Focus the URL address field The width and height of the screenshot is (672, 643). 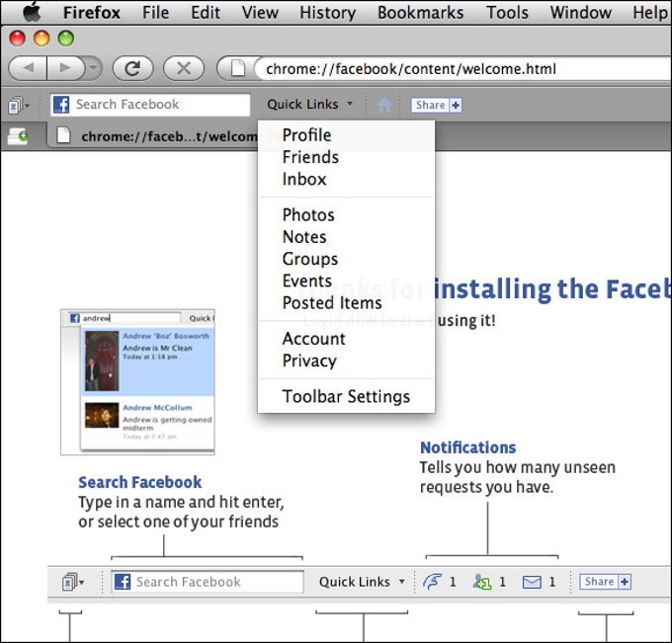coord(462,68)
